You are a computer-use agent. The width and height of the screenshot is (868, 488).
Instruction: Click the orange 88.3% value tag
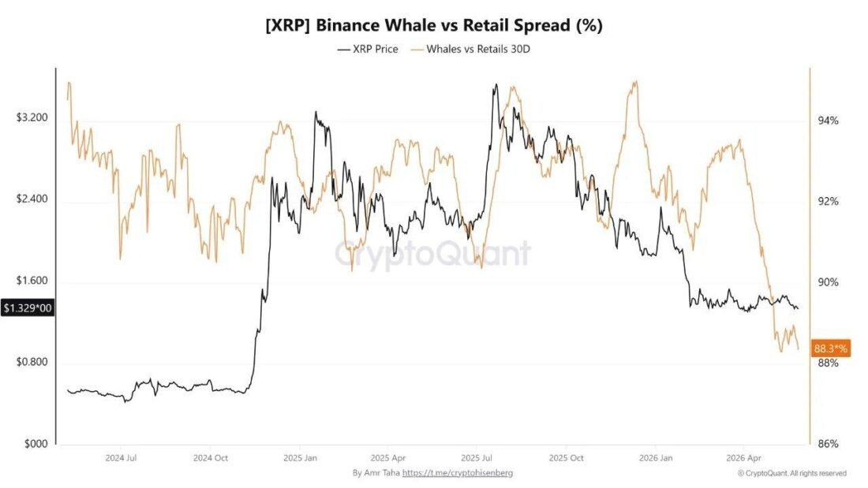pyautogui.click(x=830, y=348)
